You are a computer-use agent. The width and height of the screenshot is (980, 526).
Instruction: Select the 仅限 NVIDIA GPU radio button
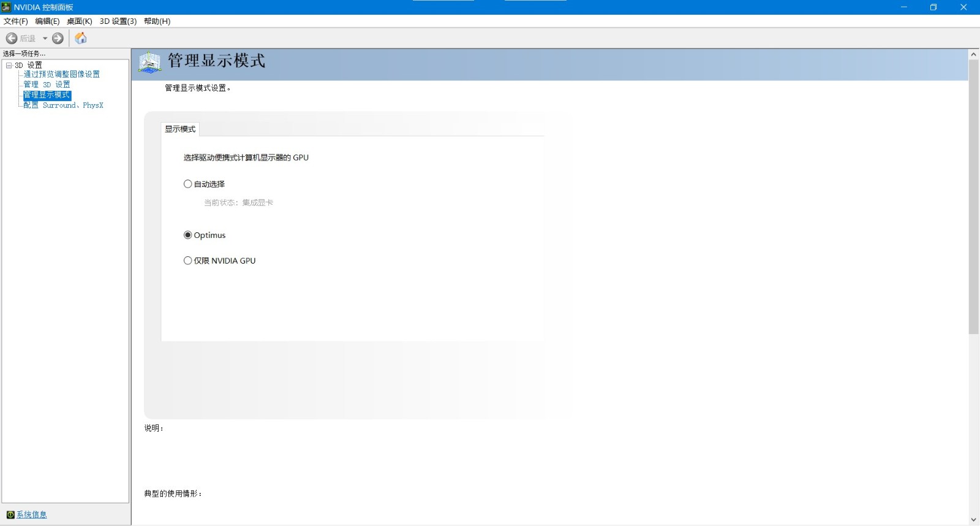pos(187,261)
